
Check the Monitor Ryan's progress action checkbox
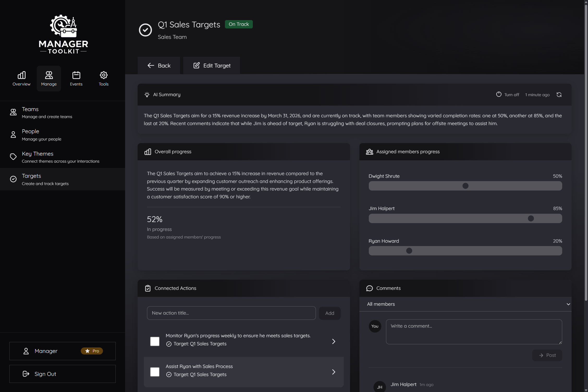pyautogui.click(x=155, y=341)
